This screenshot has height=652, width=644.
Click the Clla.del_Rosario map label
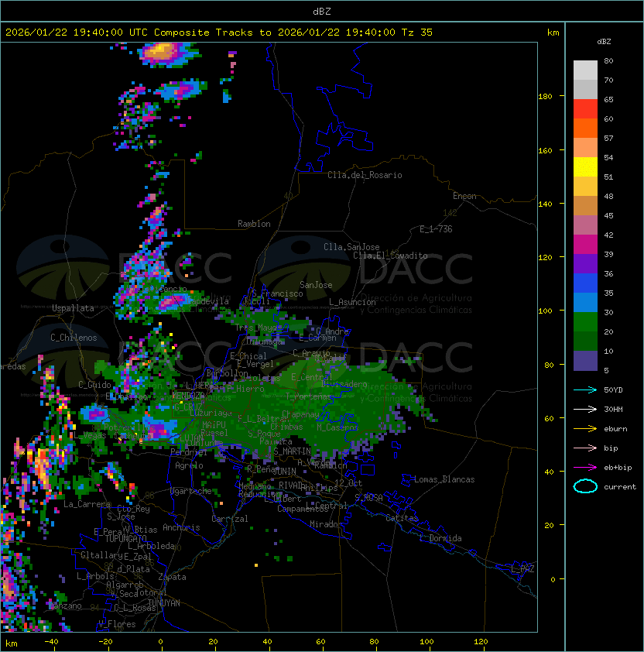365,175
